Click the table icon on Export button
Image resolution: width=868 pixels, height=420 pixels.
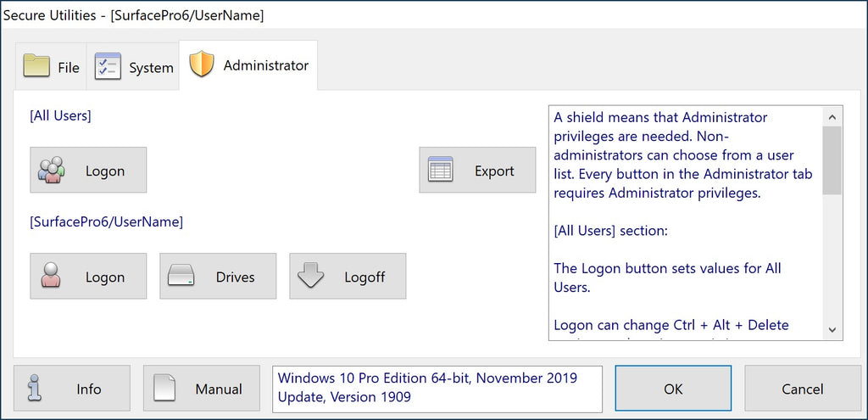click(441, 171)
